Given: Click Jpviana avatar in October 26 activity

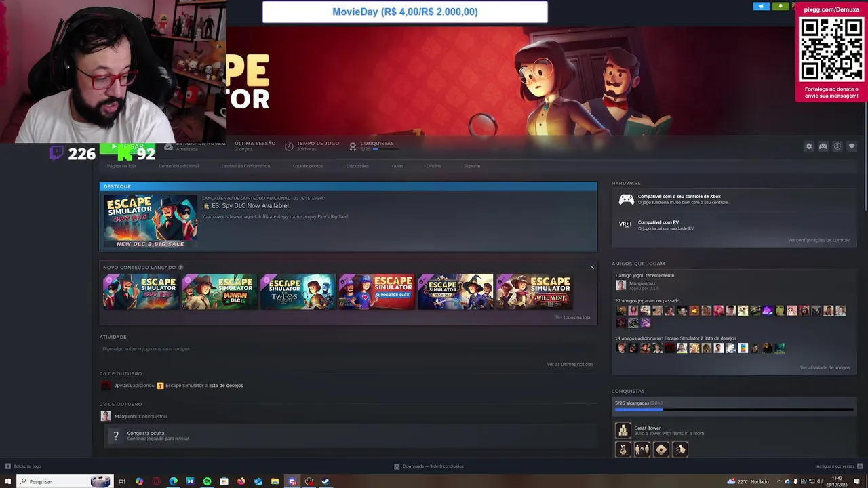Looking at the screenshot, I should click(106, 386).
